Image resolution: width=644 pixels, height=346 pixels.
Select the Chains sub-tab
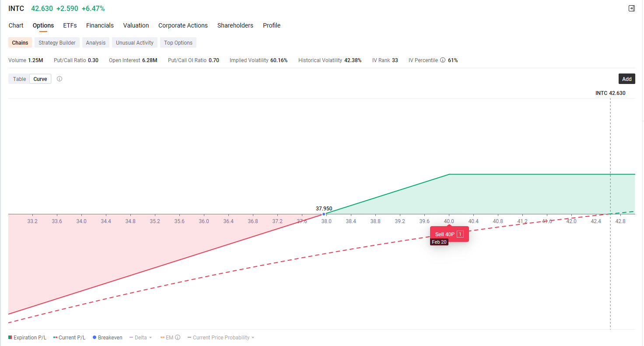coord(20,42)
